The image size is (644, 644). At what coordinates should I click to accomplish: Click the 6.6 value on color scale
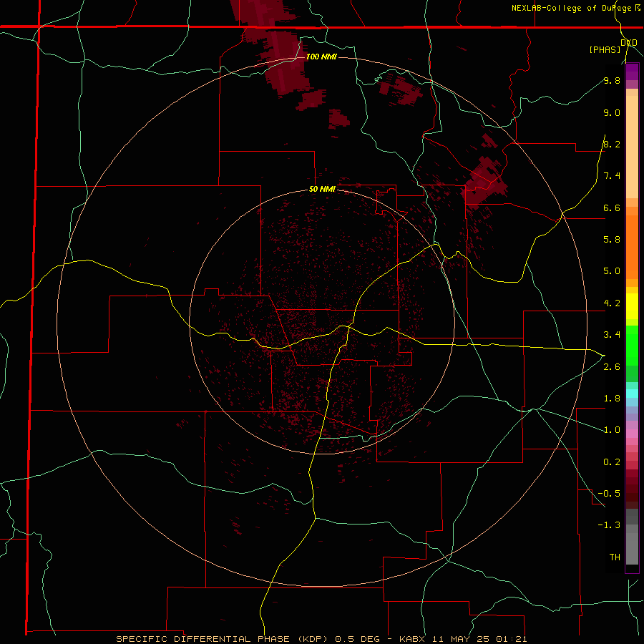(x=612, y=208)
